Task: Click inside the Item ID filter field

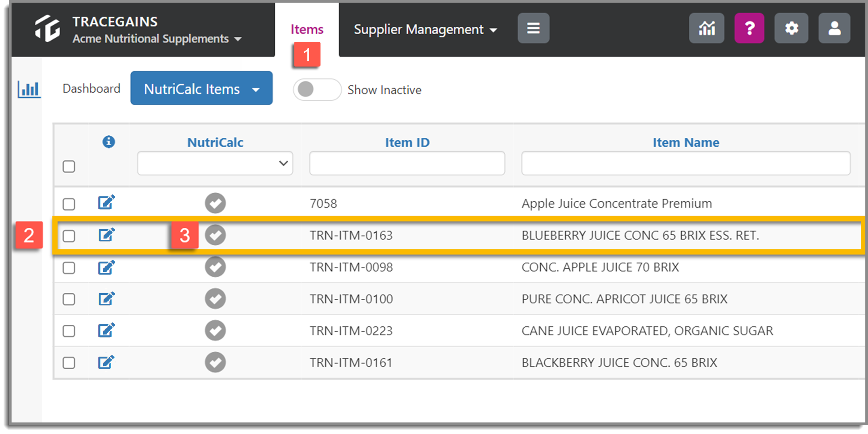Action: 406,163
